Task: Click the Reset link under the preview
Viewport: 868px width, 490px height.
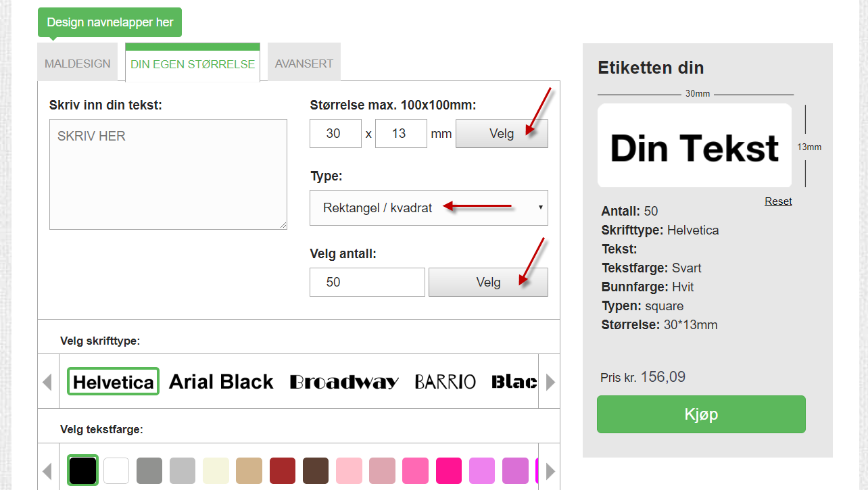Action: pos(778,201)
